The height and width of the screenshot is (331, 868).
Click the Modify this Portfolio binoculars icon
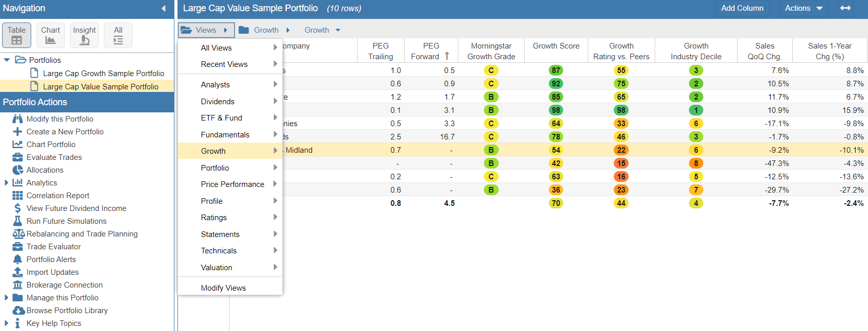click(17, 119)
